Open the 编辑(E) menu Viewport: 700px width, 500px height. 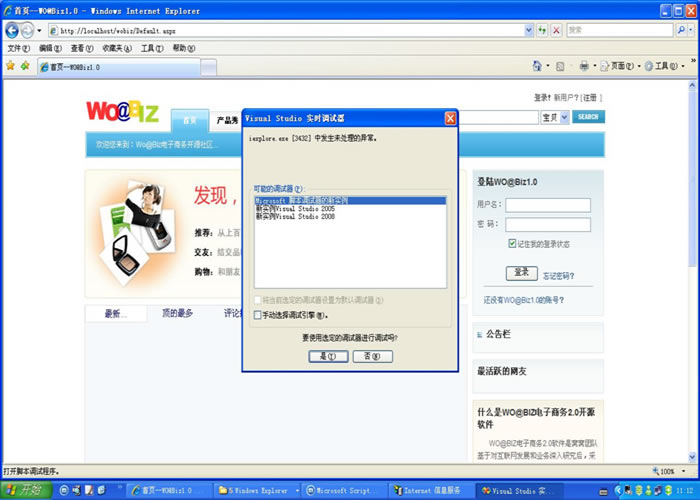50,48
